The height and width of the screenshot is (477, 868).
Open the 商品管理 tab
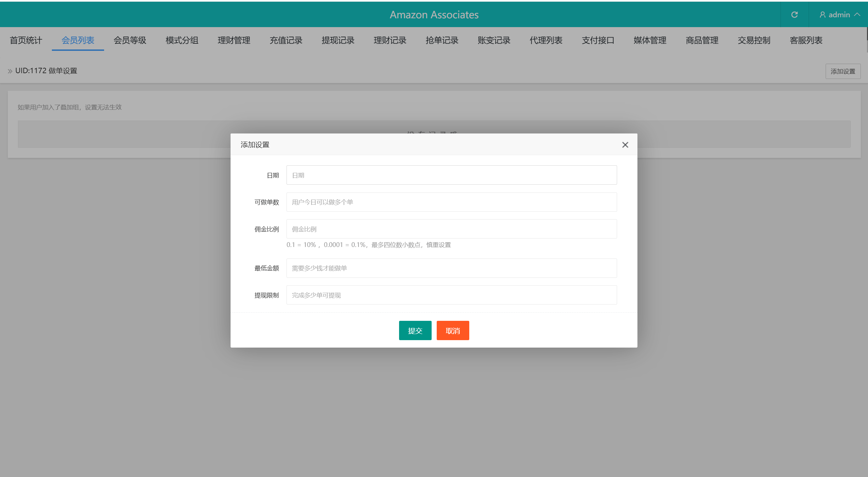pyautogui.click(x=702, y=40)
